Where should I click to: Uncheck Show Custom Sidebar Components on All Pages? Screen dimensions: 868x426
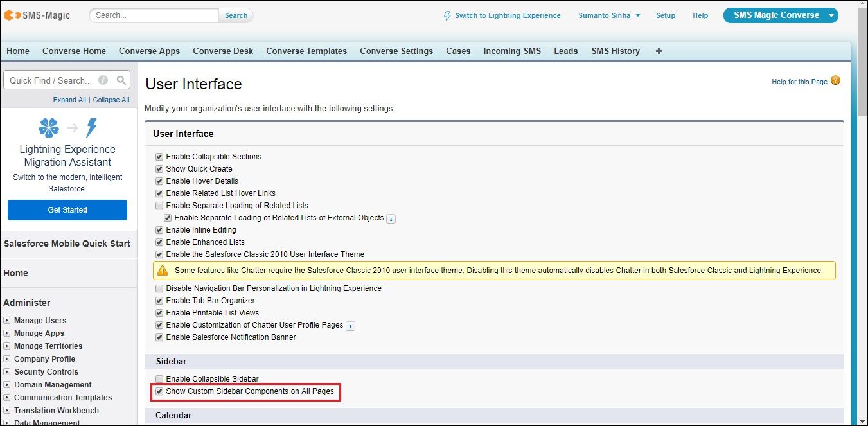click(159, 391)
